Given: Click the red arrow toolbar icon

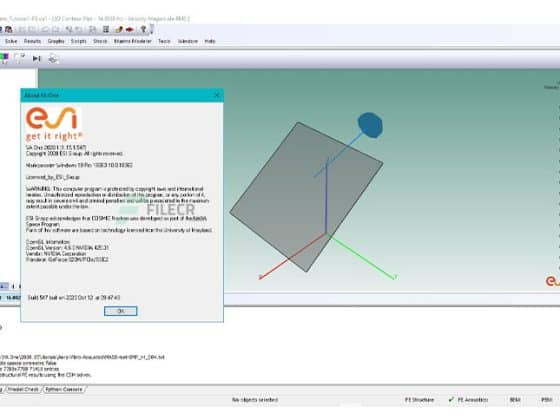Looking at the screenshot, I should (130, 29).
